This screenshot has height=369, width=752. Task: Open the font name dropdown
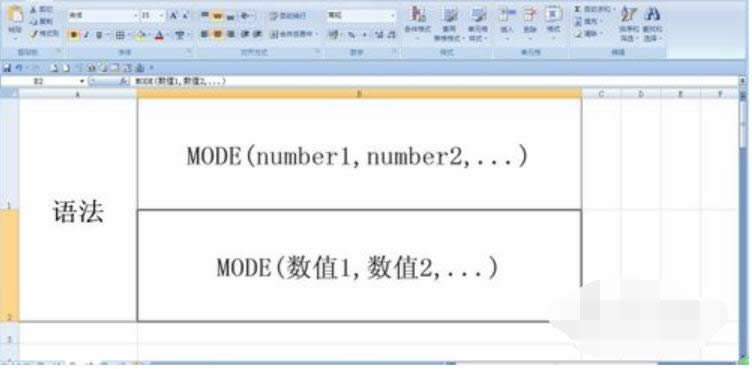tap(136, 16)
